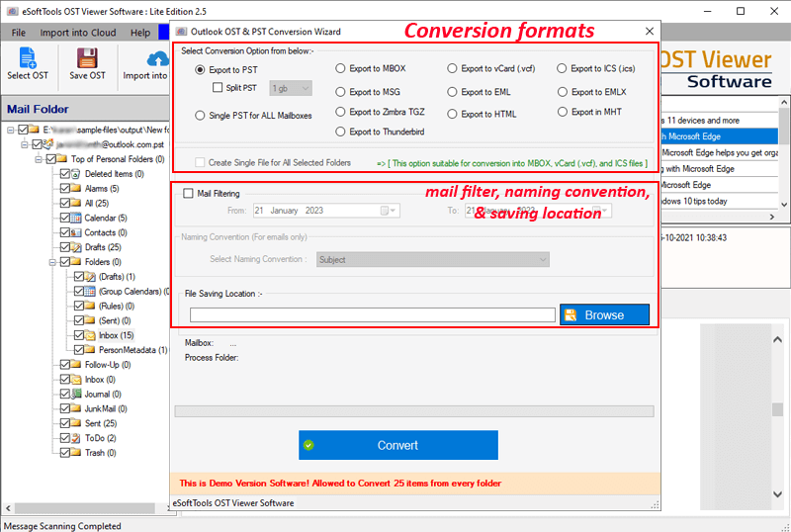791x532 pixels.
Task: Click the Sent (25) folder icon
Action: (76, 423)
